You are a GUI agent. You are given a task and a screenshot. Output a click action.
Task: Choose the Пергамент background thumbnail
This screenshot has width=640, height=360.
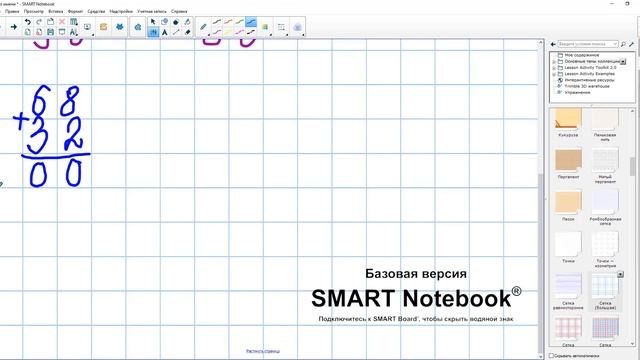point(568,160)
